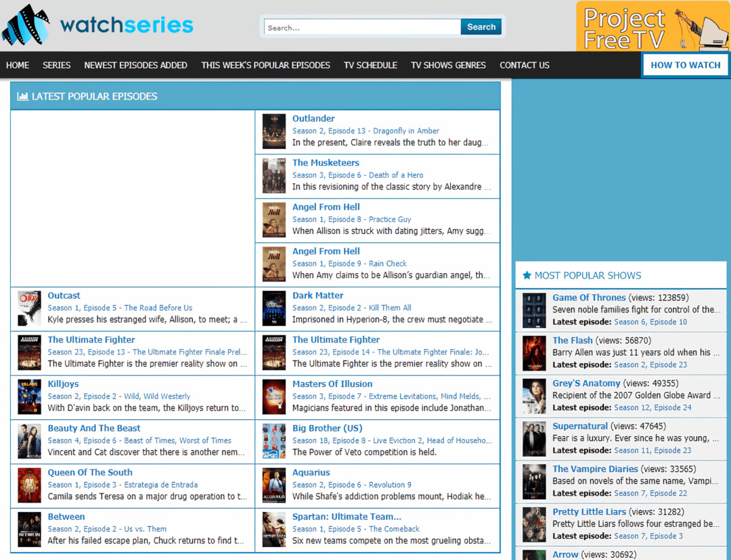Open the Between title link
The image size is (731, 560).
click(66, 517)
